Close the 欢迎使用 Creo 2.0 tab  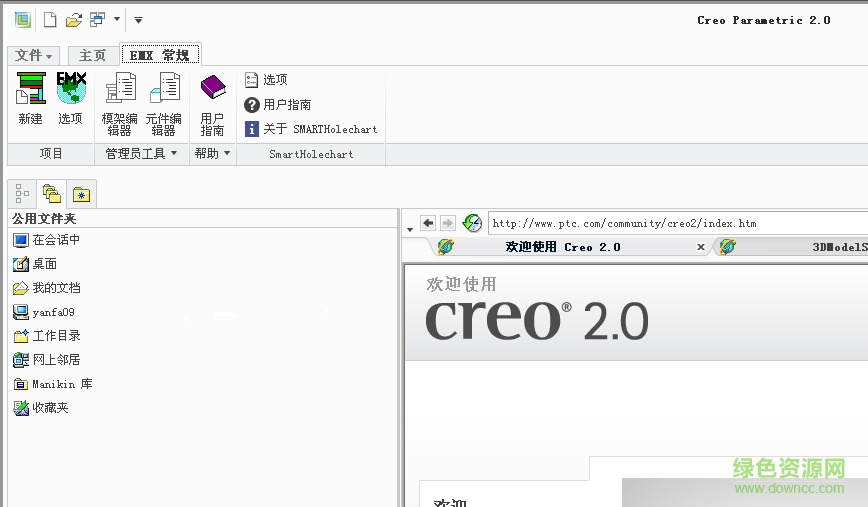click(x=701, y=247)
